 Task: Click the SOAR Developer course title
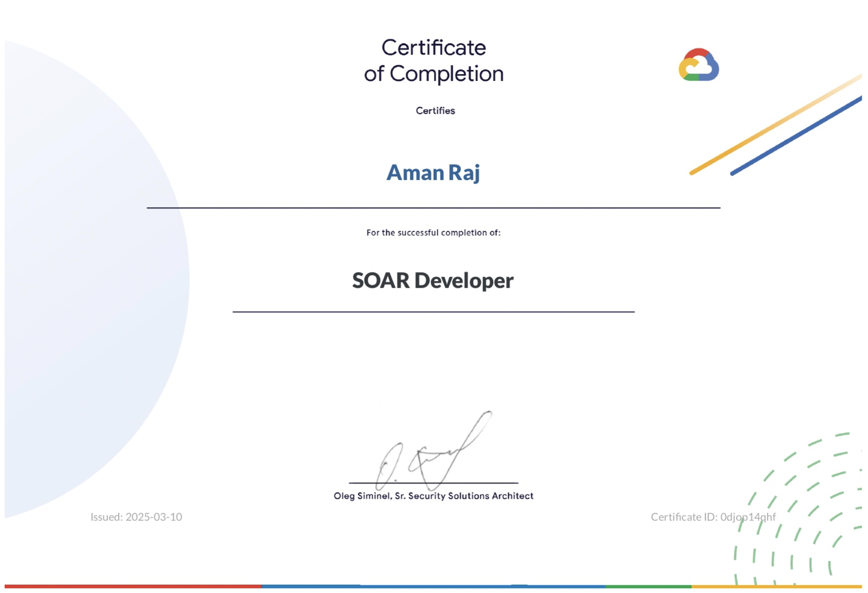coord(434,281)
